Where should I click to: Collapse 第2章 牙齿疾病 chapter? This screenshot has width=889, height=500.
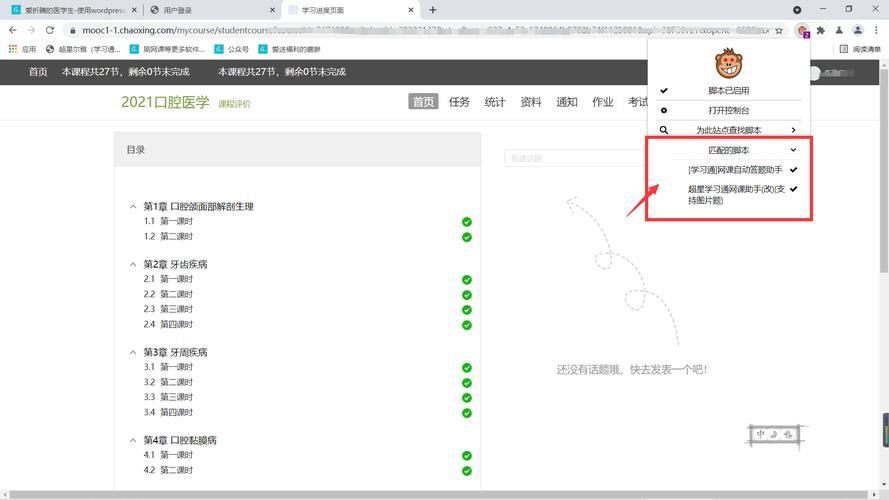click(x=133, y=265)
